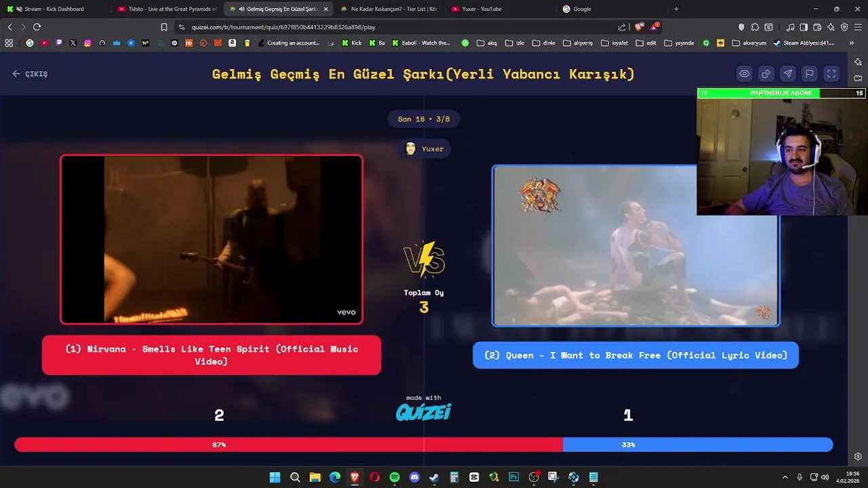The image size is (868, 488).
Task: Expand the dinle bookmarks folder
Action: [544, 43]
